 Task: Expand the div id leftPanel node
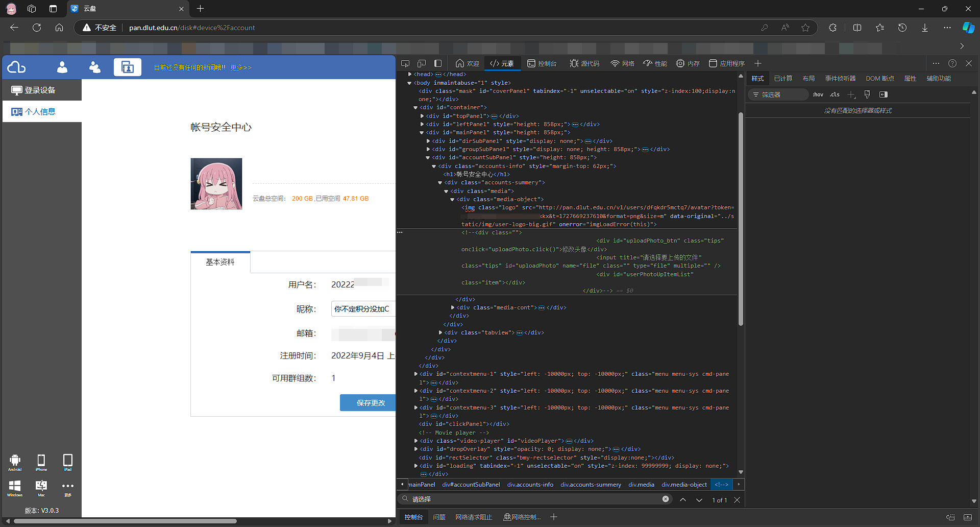pos(422,124)
